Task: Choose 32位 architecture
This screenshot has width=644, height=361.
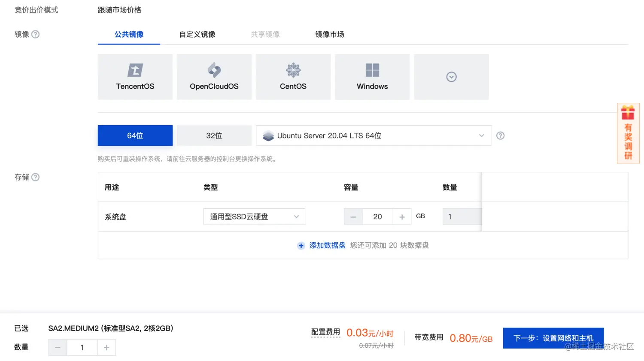Action: [214, 135]
